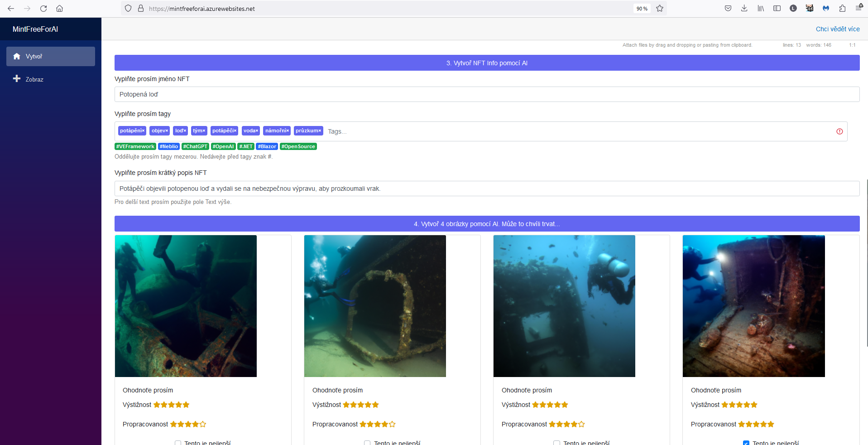Remove the průzkum tag
This screenshot has height=445, width=868.
pos(320,131)
